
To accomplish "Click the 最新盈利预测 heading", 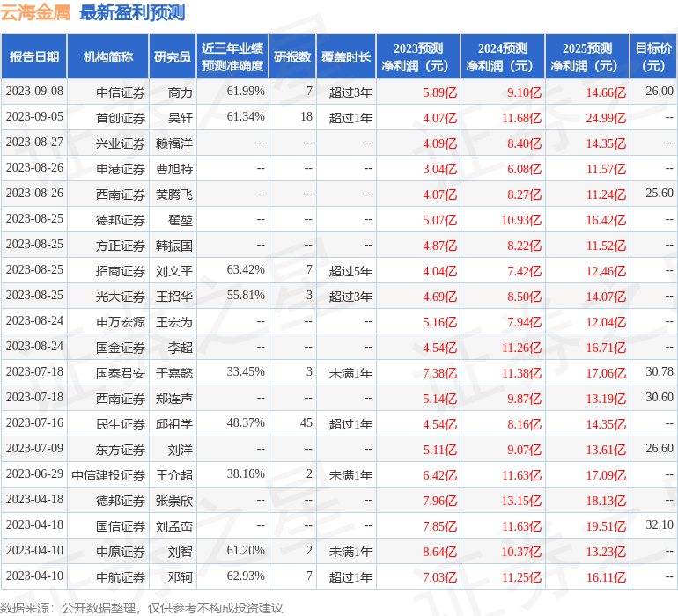I will pyautogui.click(x=132, y=12).
